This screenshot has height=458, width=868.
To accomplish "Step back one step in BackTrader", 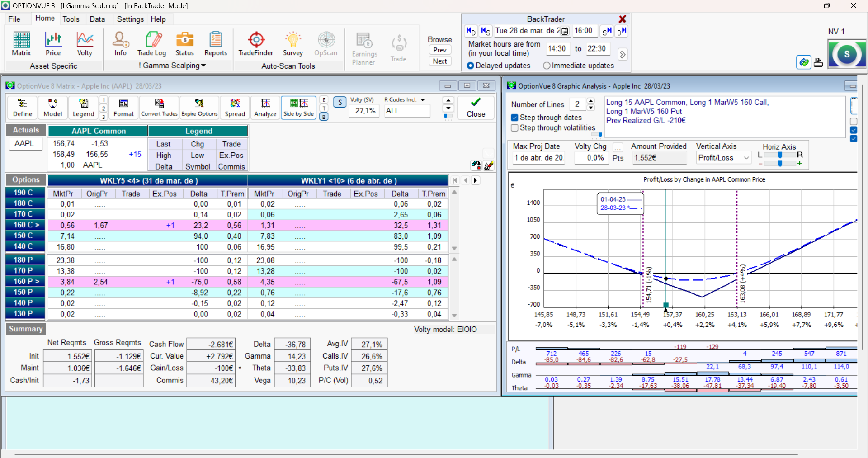I will [486, 31].
